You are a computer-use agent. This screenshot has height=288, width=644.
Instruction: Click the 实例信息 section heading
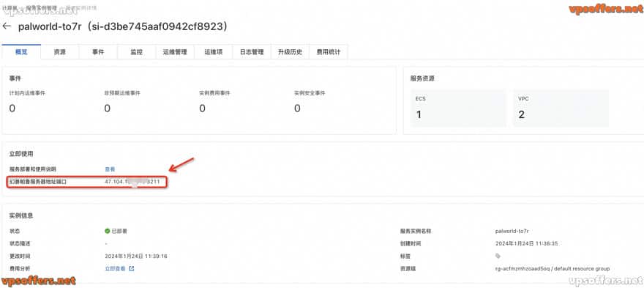click(x=21, y=215)
